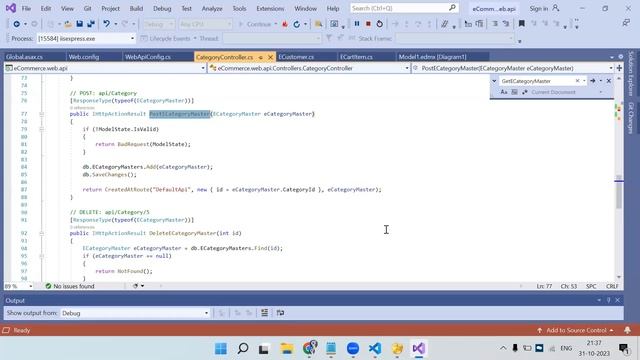Stop debugging with red square
The height and width of the screenshot is (360, 640).
pyautogui.click(x=368, y=24)
